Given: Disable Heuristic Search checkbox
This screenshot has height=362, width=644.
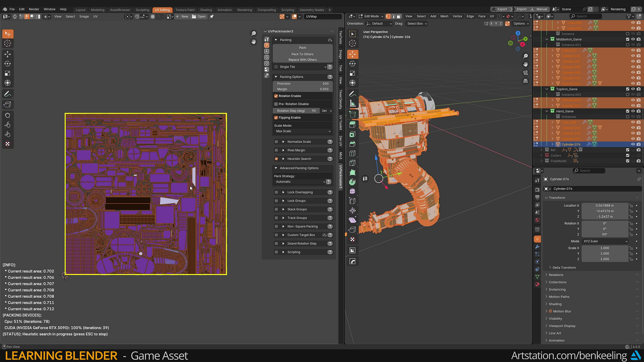Looking at the screenshot, I should point(276,159).
